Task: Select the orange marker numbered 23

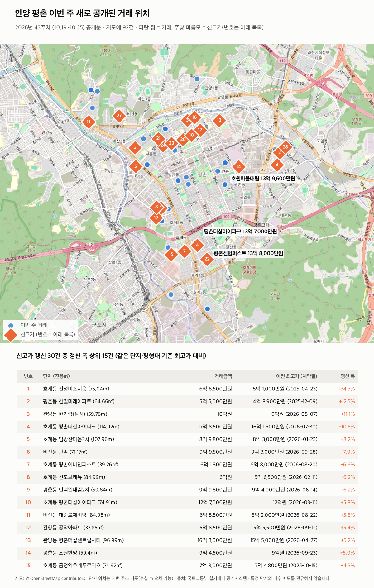Action: (171, 143)
